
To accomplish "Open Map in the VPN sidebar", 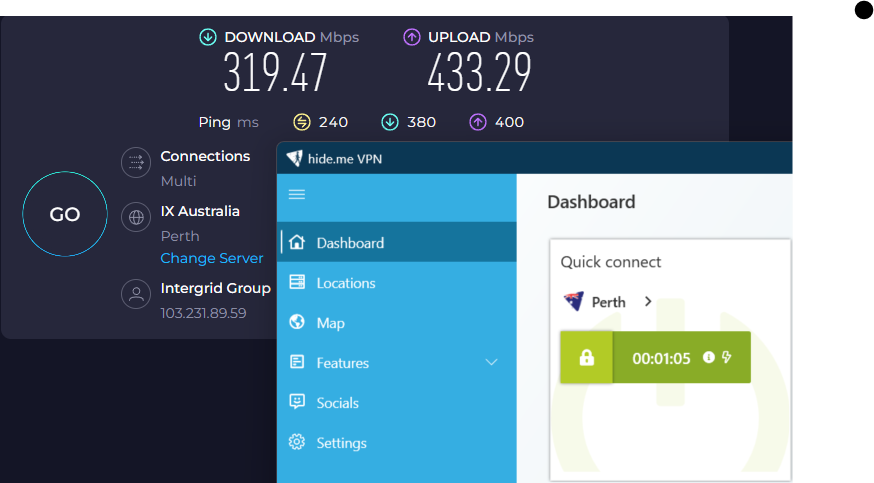I will [397, 323].
